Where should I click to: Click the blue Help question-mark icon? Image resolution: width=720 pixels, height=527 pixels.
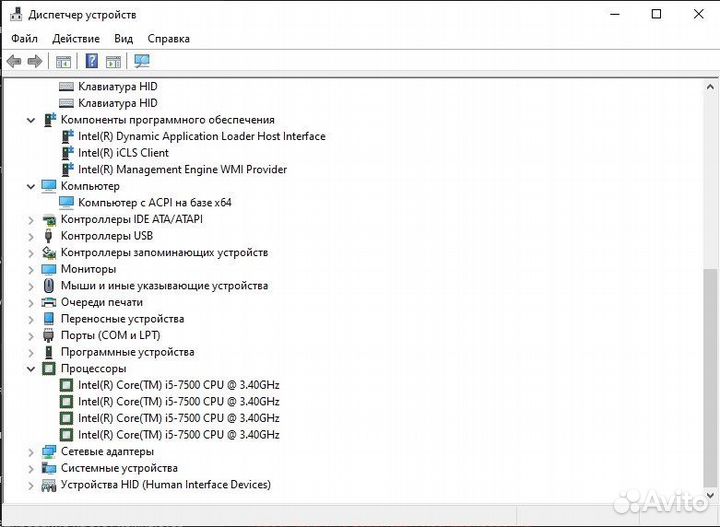pos(91,61)
